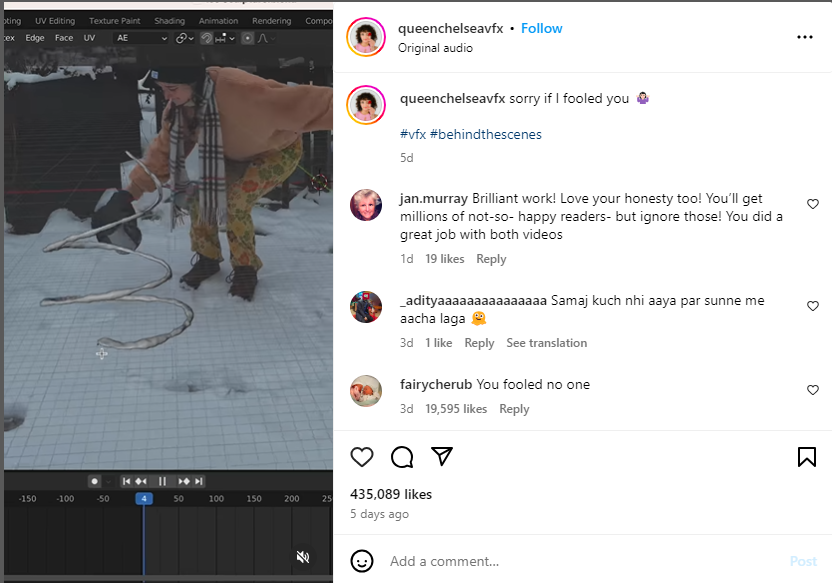Open the #vfx hashtag link
Image resolution: width=832 pixels, height=583 pixels.
(x=412, y=134)
